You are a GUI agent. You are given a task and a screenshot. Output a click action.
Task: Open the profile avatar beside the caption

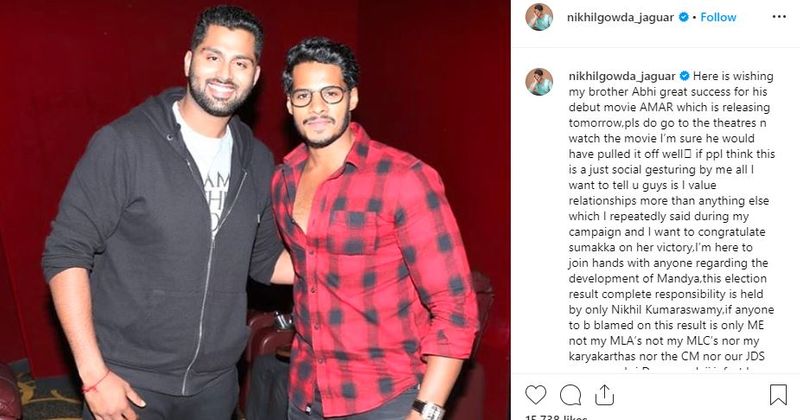click(x=539, y=82)
